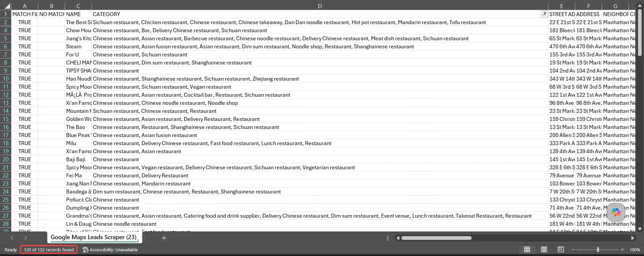Select the 'Chinese noodle restaurant' category cell
The image size is (644, 256).
pyautogui.click(x=320, y=224)
